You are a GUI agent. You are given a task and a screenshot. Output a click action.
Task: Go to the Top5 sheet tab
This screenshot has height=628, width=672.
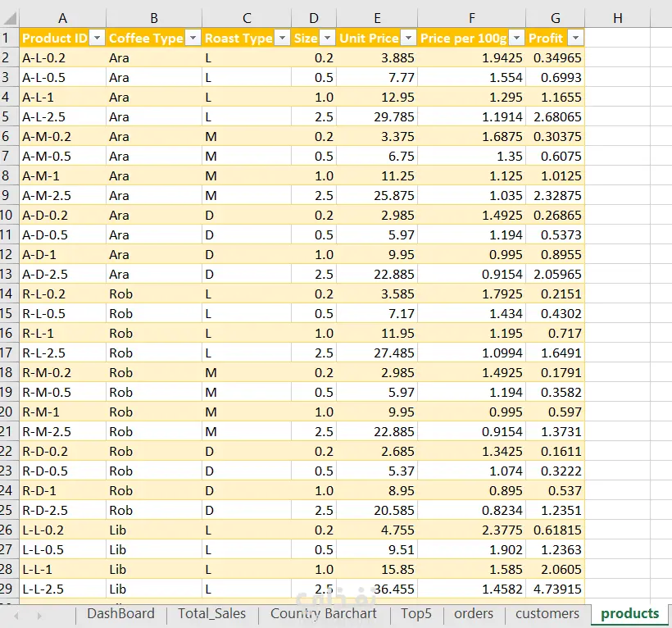[x=416, y=613]
